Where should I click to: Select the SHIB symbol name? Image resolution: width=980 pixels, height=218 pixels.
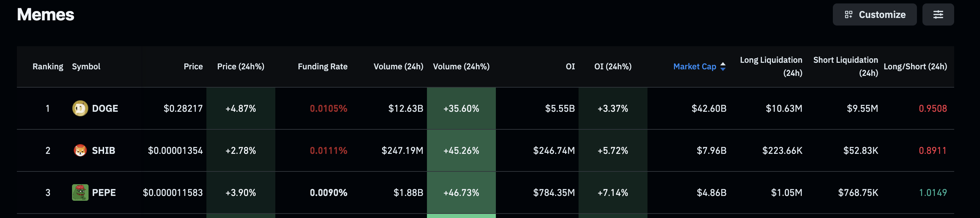(103, 150)
